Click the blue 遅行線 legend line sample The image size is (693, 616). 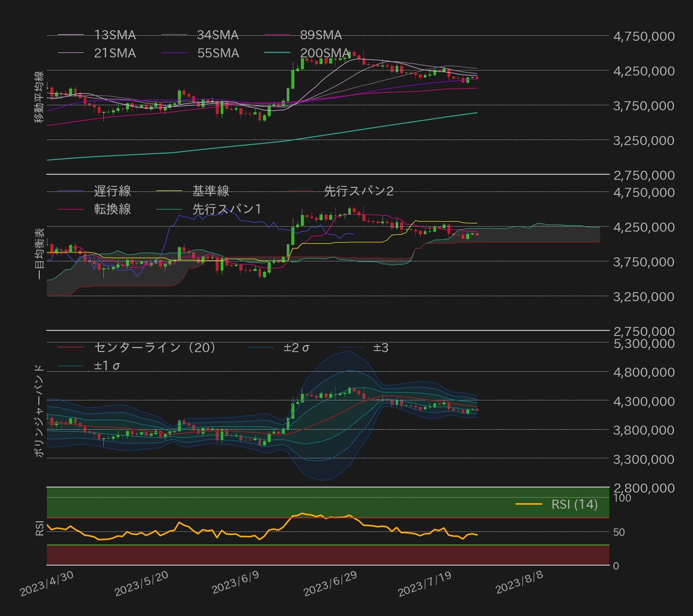(x=71, y=191)
